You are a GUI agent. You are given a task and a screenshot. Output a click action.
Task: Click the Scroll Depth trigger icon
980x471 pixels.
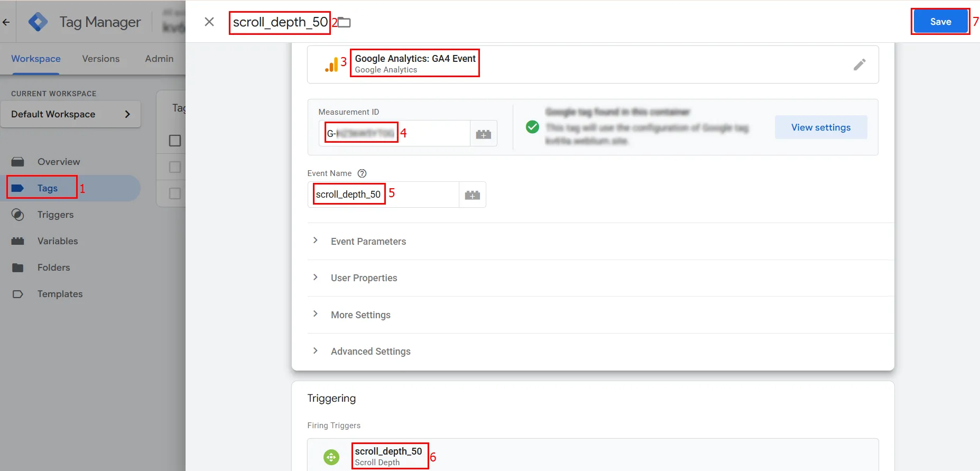(331, 457)
